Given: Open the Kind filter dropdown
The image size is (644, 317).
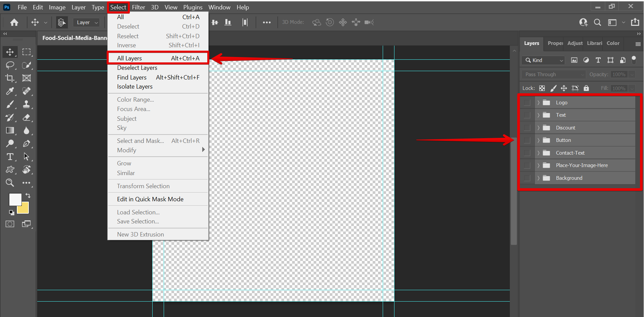Looking at the screenshot, I should [543, 60].
